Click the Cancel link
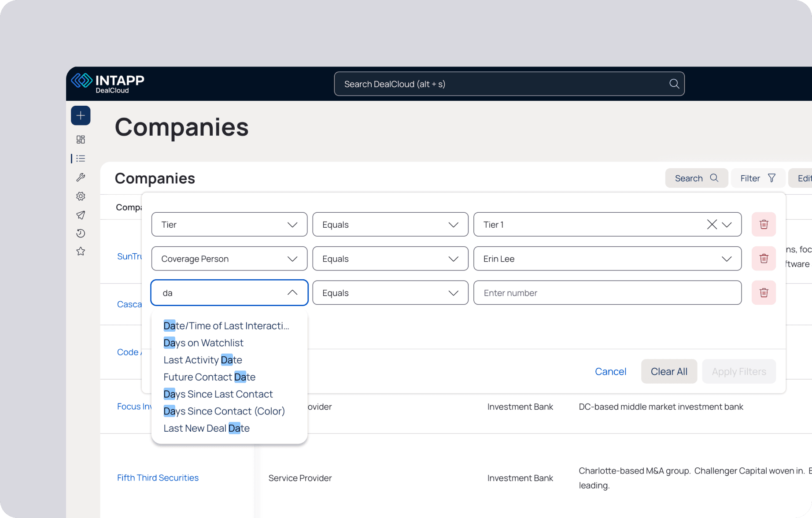 610,371
